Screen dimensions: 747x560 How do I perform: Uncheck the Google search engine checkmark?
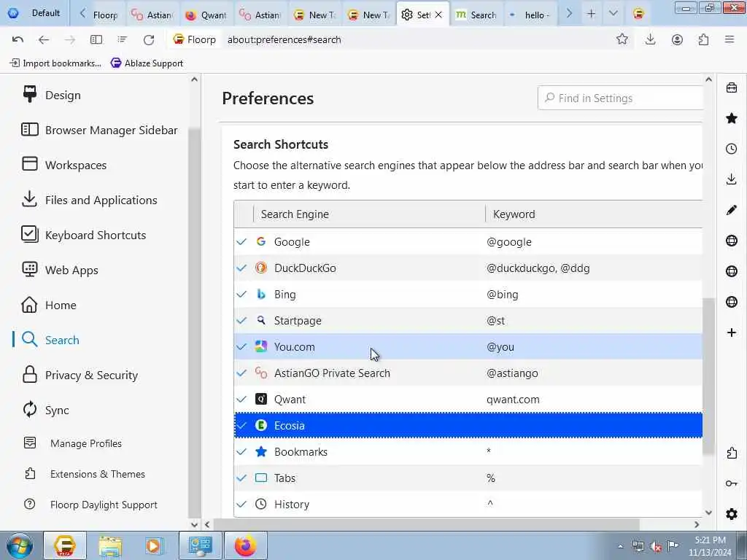(x=241, y=242)
